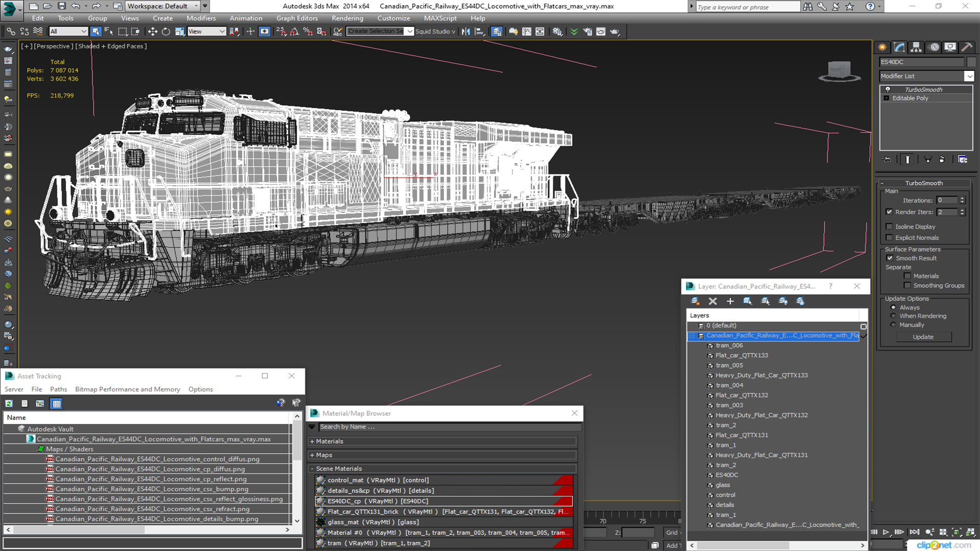
Task: Click the Select Object tool icon
Action: (95, 32)
